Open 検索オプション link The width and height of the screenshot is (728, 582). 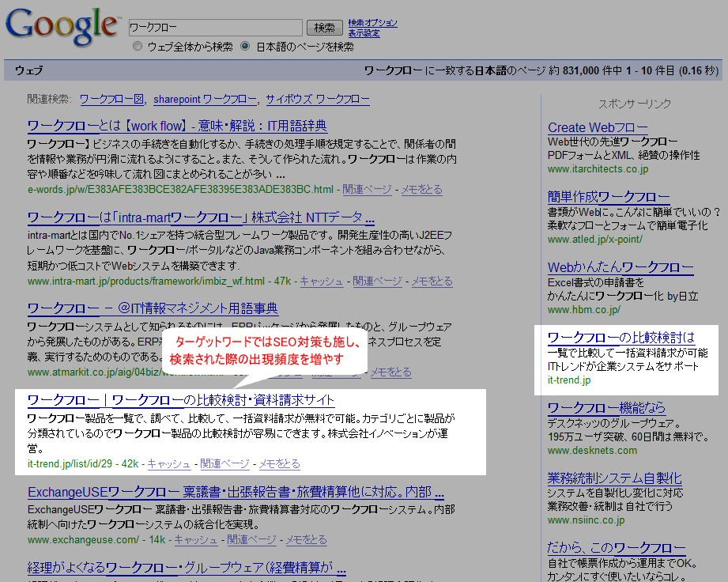click(x=372, y=23)
